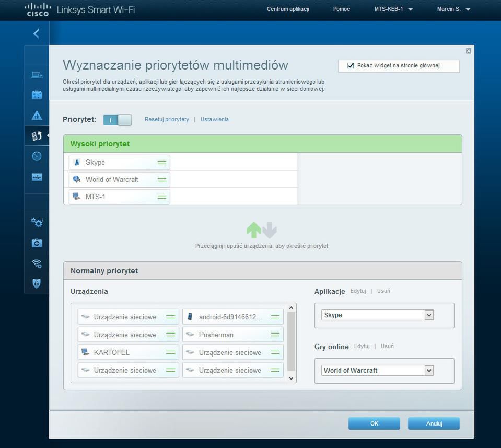Expand the Marcin S. account menu

tap(453, 9)
